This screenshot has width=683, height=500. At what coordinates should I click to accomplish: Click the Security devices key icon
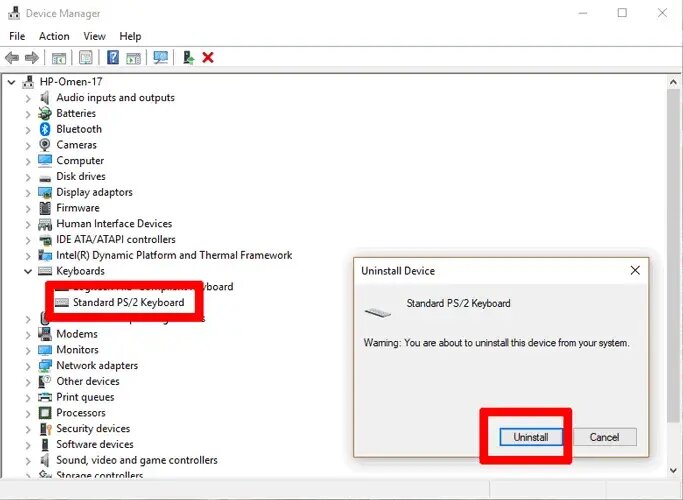(45, 429)
